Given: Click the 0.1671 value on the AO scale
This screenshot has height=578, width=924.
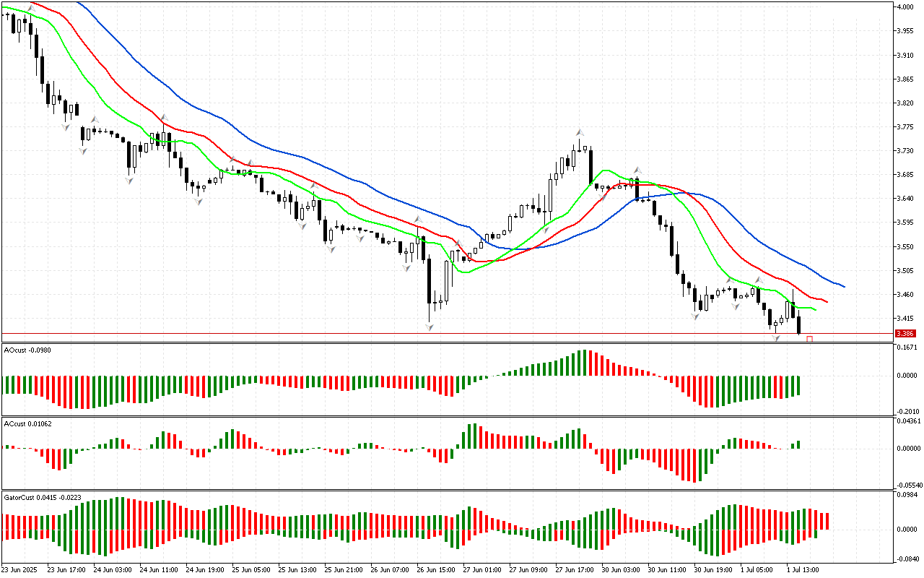Looking at the screenshot, I should click(x=906, y=348).
